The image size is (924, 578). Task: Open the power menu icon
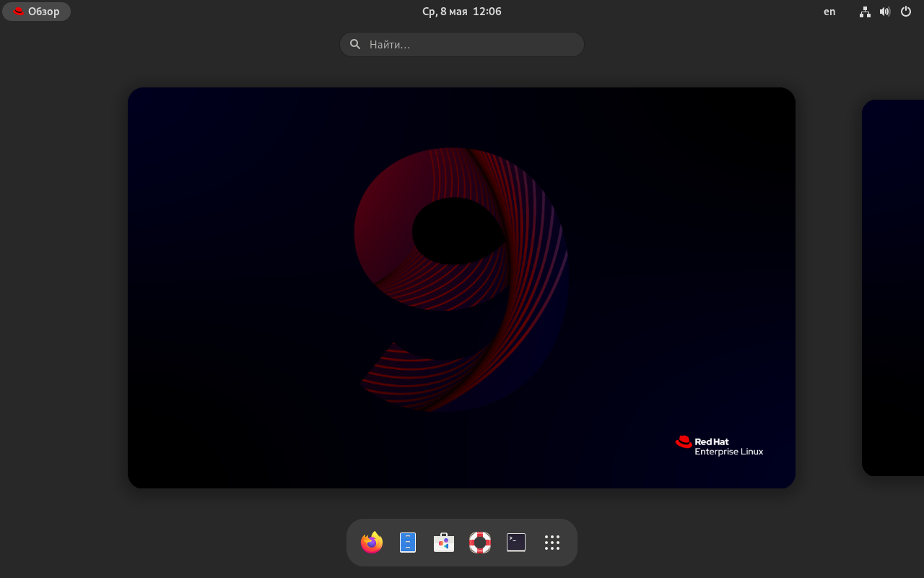coord(906,12)
